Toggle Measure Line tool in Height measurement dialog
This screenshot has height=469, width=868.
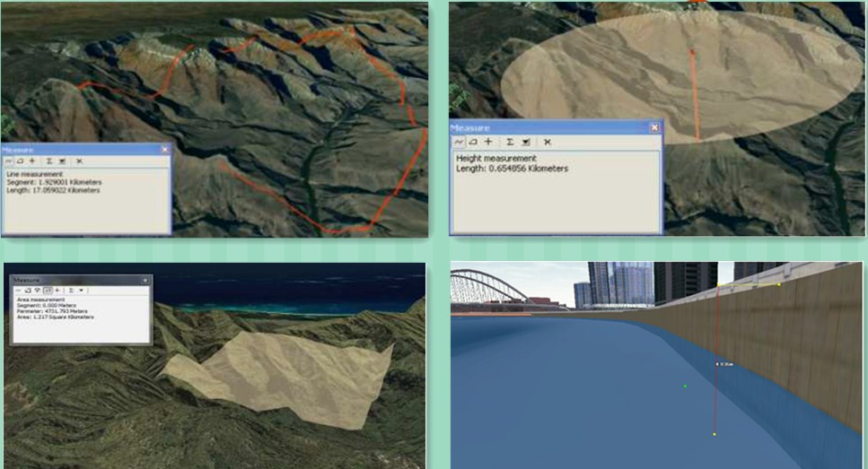coord(459,142)
